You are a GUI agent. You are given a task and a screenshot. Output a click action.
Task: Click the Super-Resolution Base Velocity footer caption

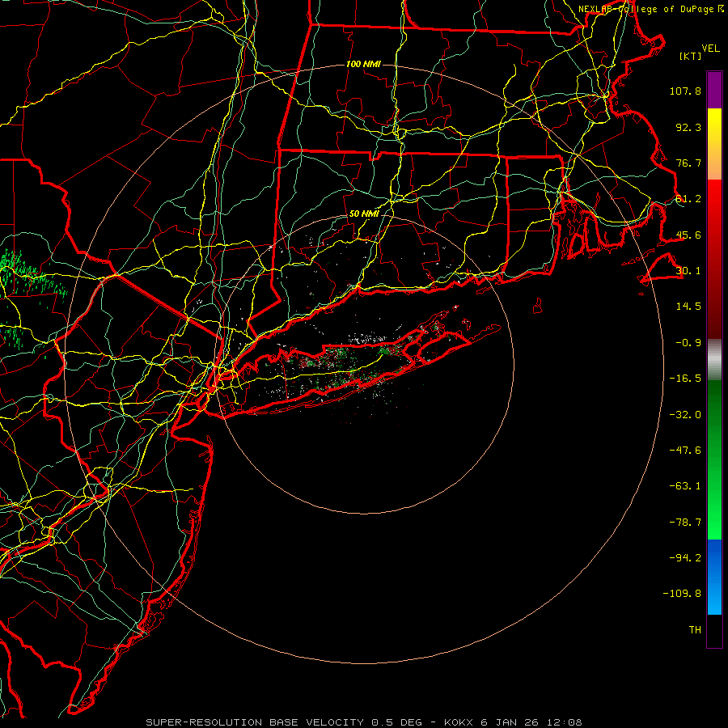tap(364, 722)
